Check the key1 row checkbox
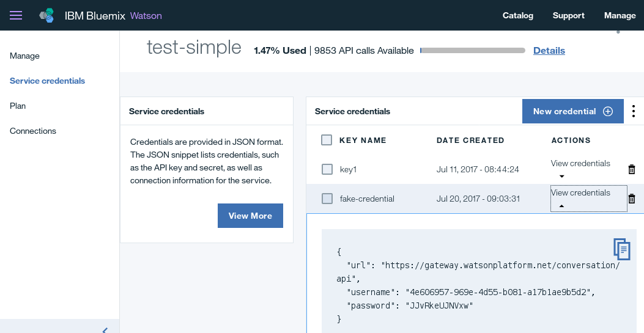The image size is (644, 333). [327, 169]
